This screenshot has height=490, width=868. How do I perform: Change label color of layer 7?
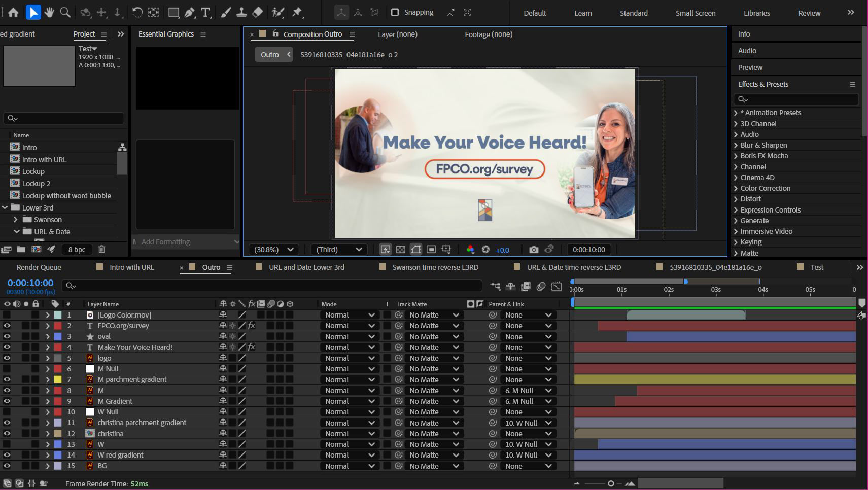(x=58, y=379)
